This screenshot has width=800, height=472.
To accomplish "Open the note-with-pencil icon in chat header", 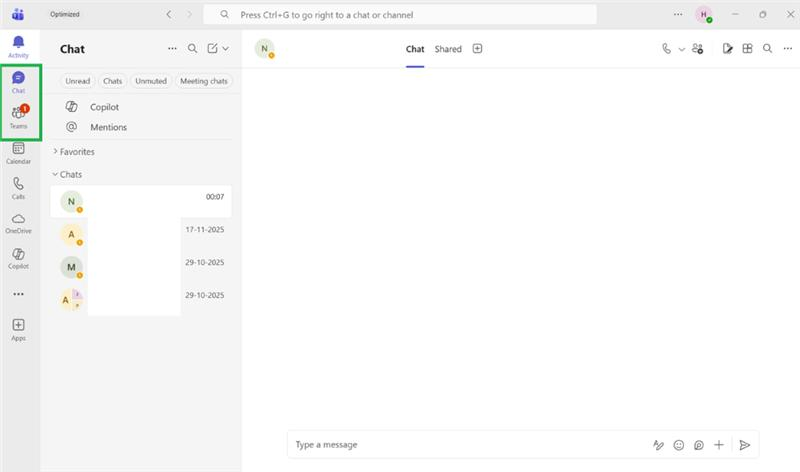I will 728,48.
